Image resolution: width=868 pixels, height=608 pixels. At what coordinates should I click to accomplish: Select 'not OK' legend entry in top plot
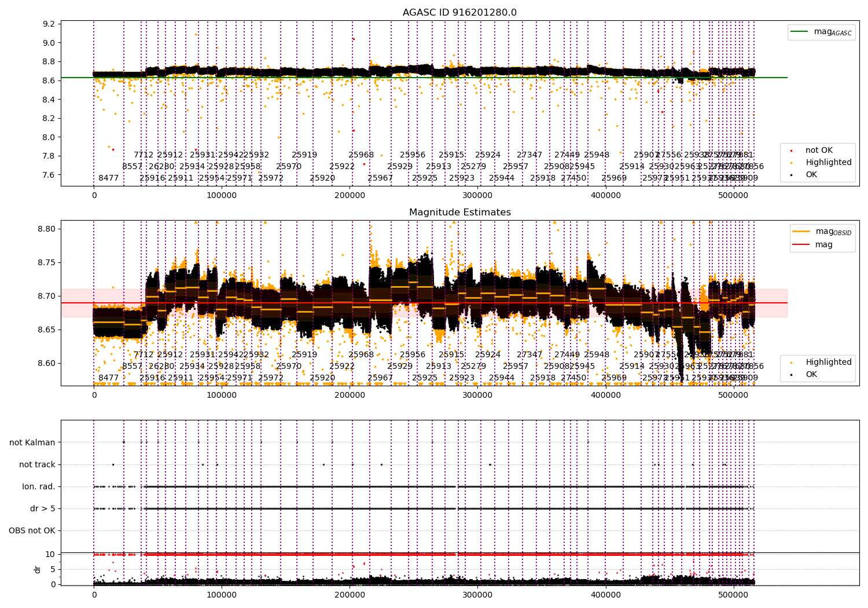[x=818, y=151]
